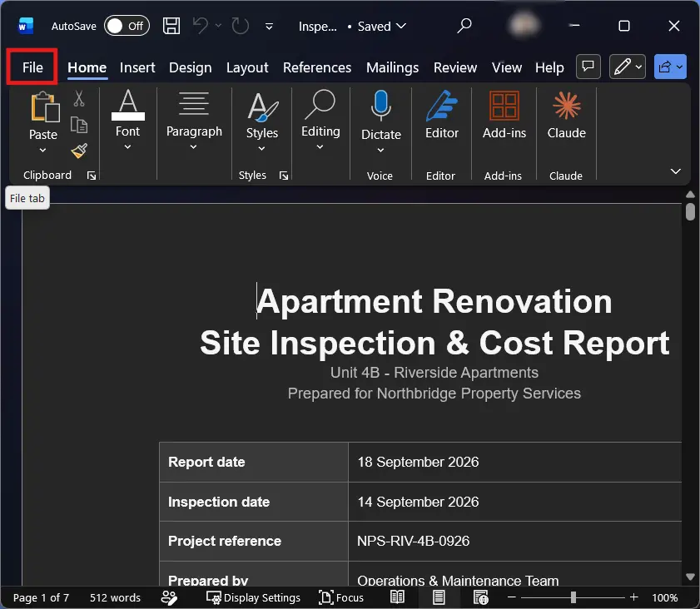
Task: Open Display Settings
Action: pos(253,597)
